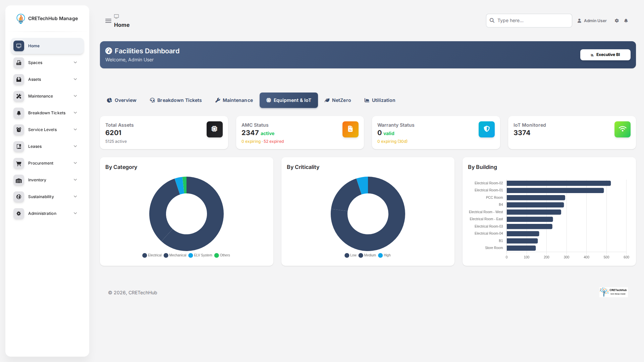
Task: Switch to the Overview tab
Action: [x=121, y=100]
